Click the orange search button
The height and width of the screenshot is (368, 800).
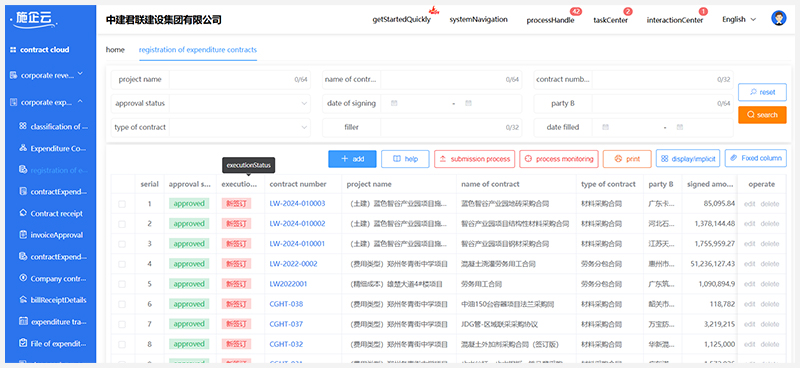tap(762, 115)
